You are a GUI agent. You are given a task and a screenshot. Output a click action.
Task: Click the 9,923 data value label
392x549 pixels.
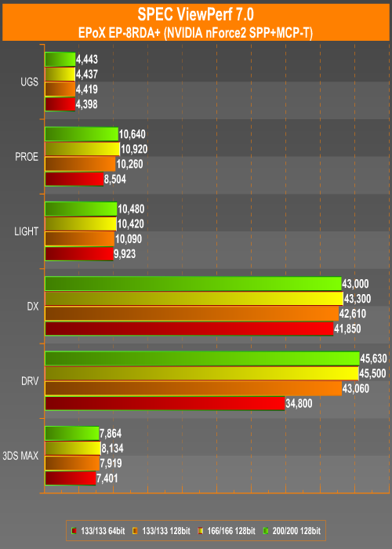tap(125, 254)
